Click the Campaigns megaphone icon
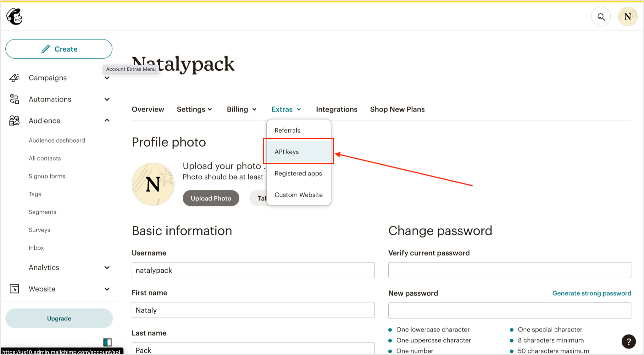The width and height of the screenshot is (644, 355). tap(14, 78)
